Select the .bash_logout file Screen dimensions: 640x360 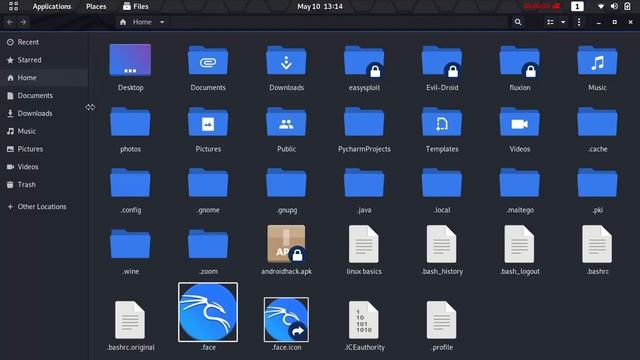tap(519, 244)
